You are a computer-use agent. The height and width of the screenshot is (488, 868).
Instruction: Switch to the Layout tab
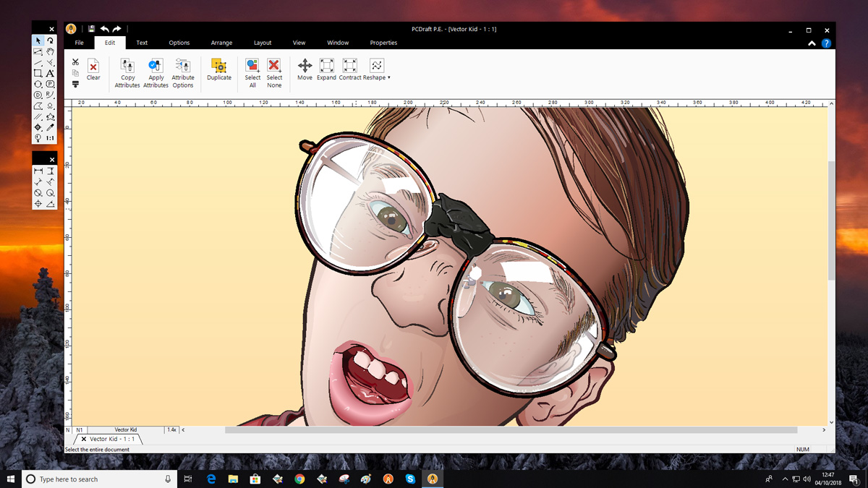click(x=263, y=43)
